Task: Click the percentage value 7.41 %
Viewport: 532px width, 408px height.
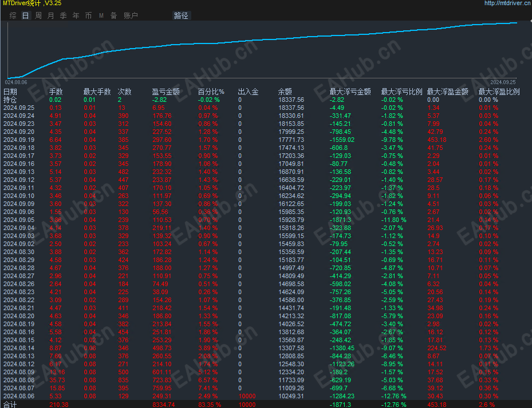Action: [208, 388]
